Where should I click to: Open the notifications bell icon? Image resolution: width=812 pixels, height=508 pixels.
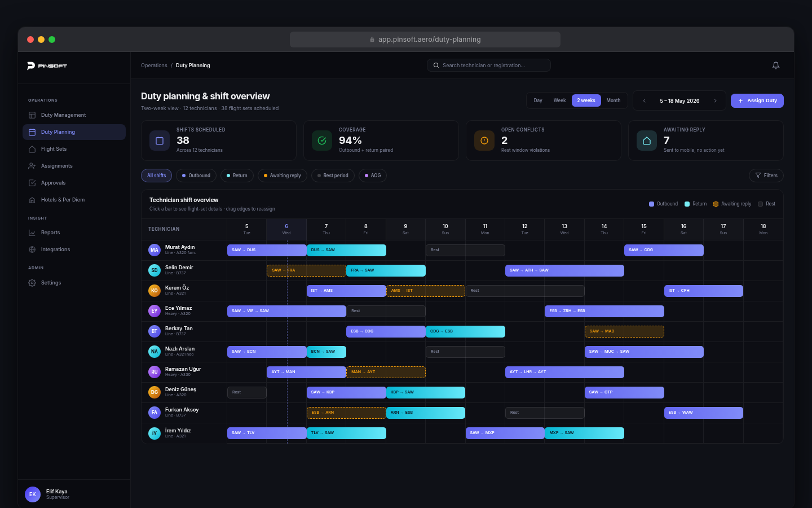tap(776, 65)
